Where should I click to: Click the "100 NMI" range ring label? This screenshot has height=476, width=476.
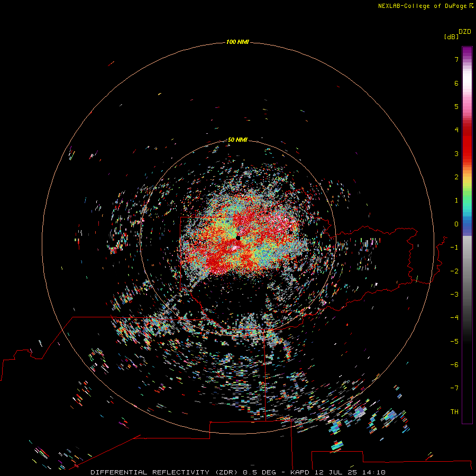237,42
